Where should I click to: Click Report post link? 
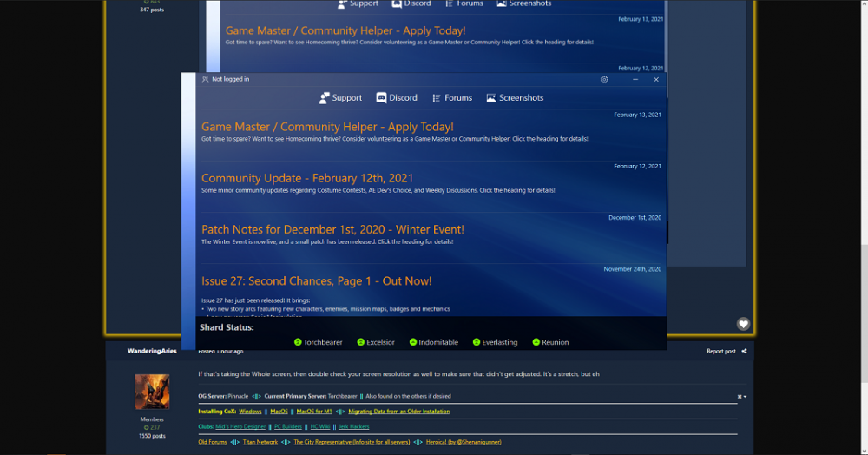click(x=720, y=351)
